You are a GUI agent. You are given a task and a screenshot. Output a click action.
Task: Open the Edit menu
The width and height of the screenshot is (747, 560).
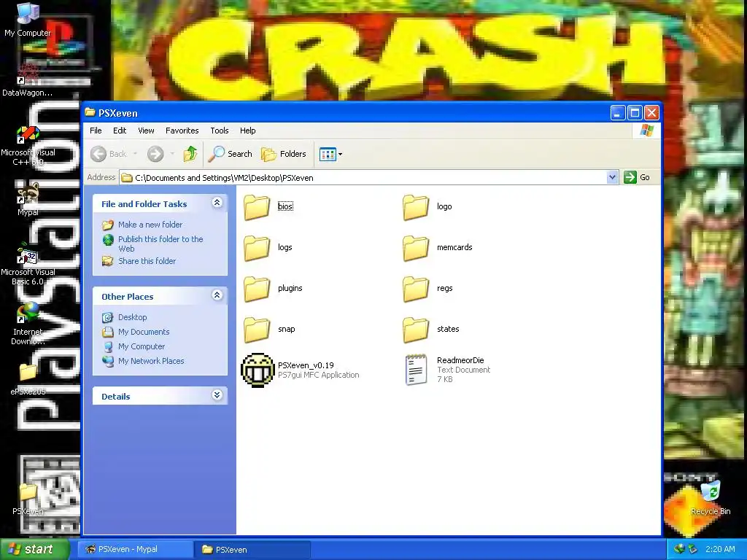120,131
